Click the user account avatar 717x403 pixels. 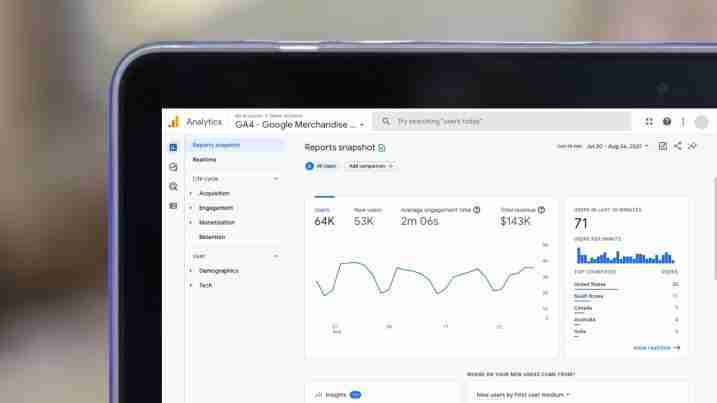[x=701, y=122]
